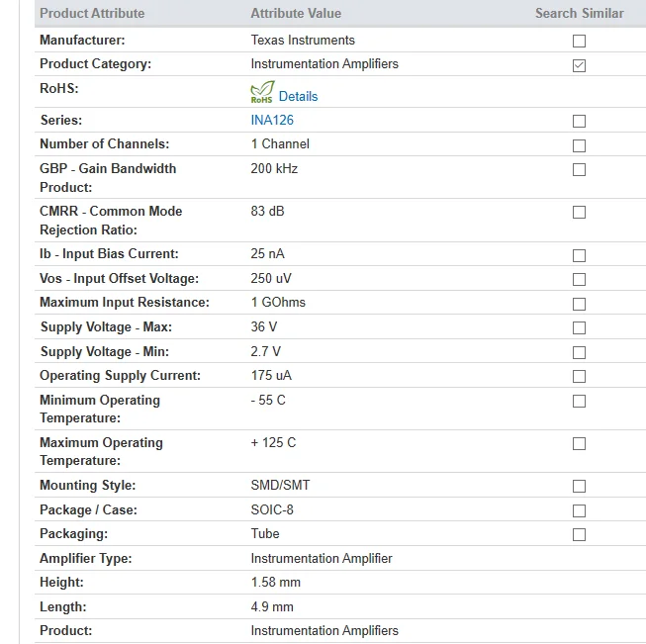Enable the Package / Case SOIC-8 checkbox
This screenshot has height=644, width=646.
click(x=579, y=510)
